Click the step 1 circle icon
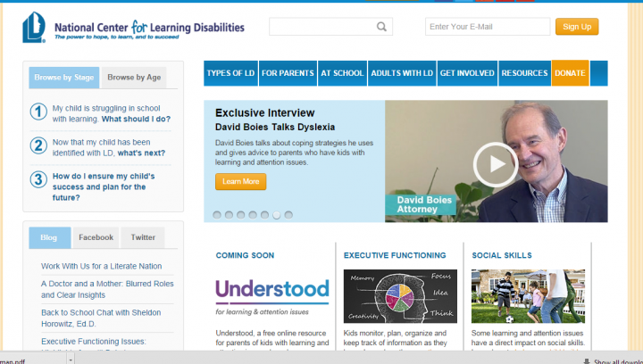 coord(38,112)
